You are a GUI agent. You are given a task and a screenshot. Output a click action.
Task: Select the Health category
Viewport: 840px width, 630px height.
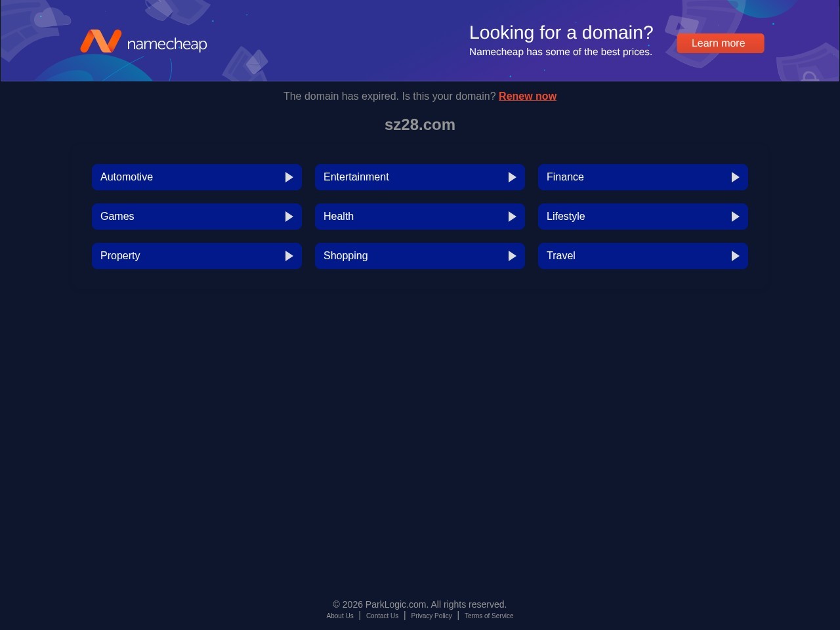point(420,217)
